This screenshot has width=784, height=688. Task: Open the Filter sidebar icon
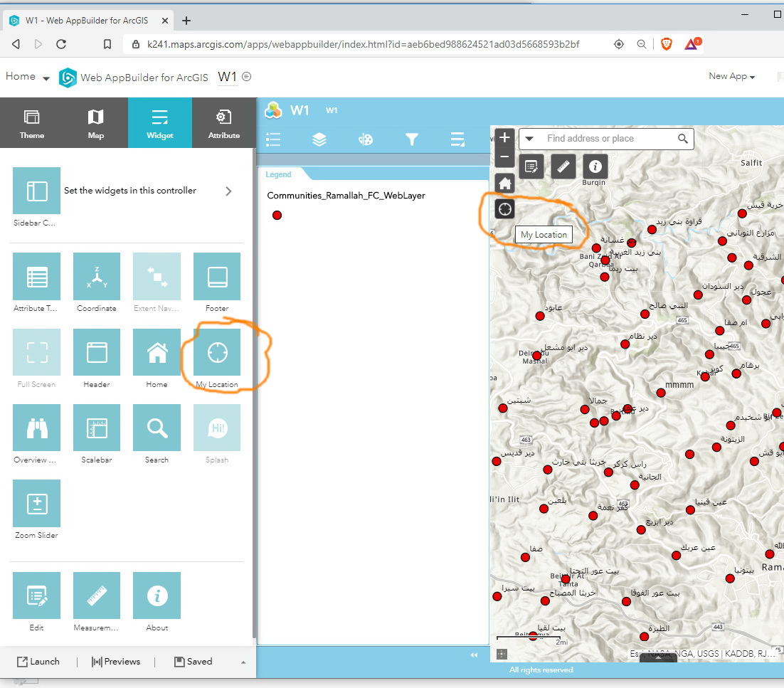(x=411, y=139)
